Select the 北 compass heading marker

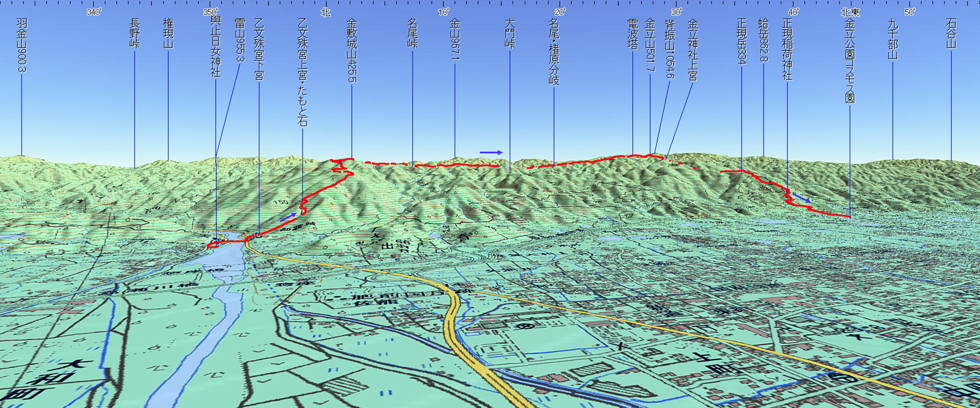click(326, 12)
